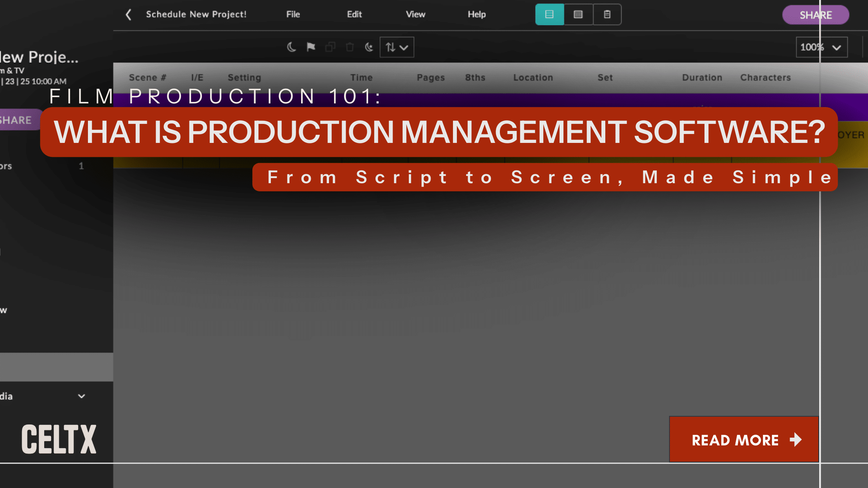Viewport: 868px width, 488px height.
Task: Click the Scene # column header
Action: point(147,77)
